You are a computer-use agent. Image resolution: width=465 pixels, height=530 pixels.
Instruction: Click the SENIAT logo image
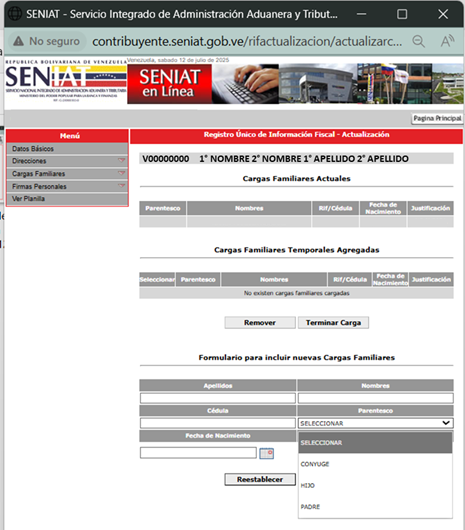[x=66, y=81]
